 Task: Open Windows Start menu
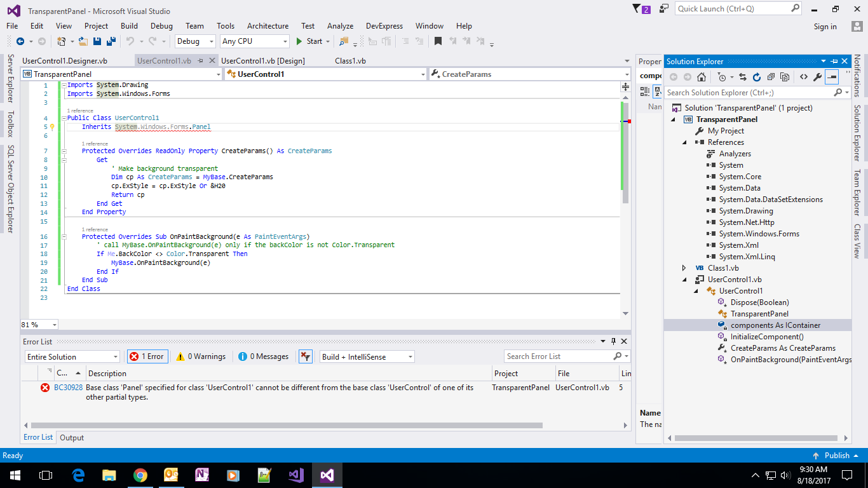pyautogui.click(x=14, y=475)
